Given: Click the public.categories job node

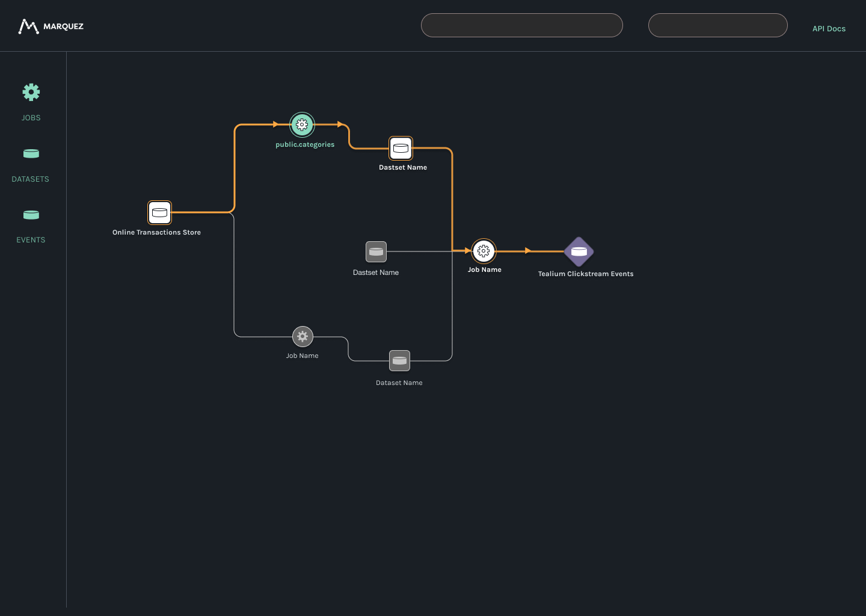Looking at the screenshot, I should click(x=301, y=125).
